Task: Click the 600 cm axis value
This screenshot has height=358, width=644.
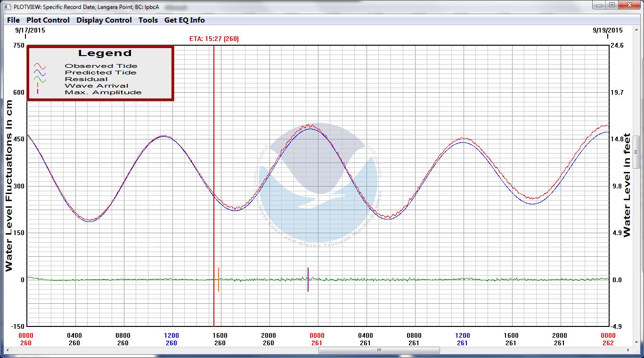Action: coord(19,92)
